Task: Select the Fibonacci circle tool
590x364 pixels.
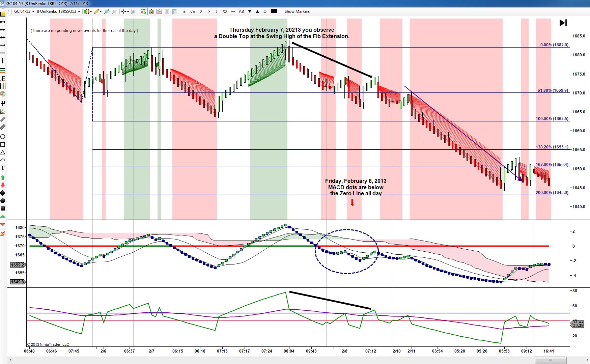Action: click(x=3, y=94)
